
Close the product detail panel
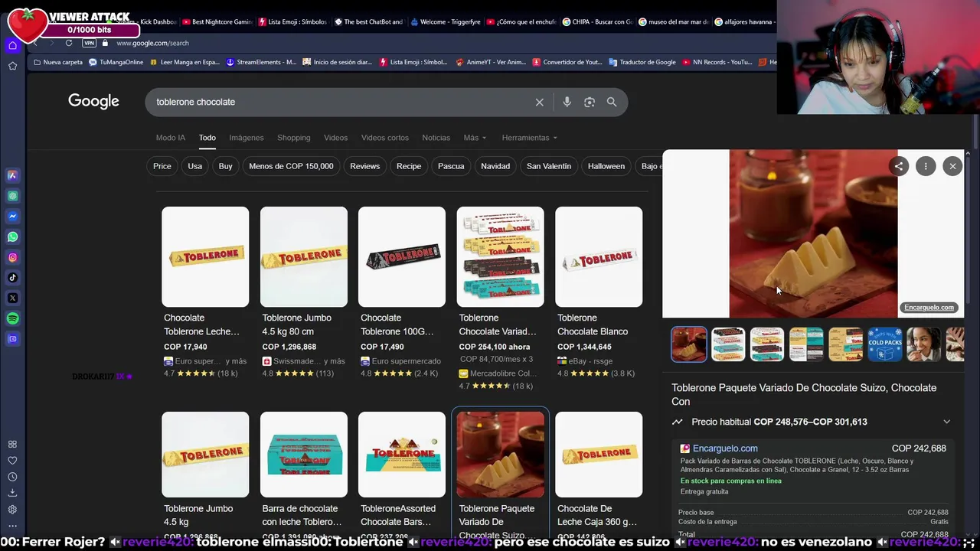click(x=952, y=166)
